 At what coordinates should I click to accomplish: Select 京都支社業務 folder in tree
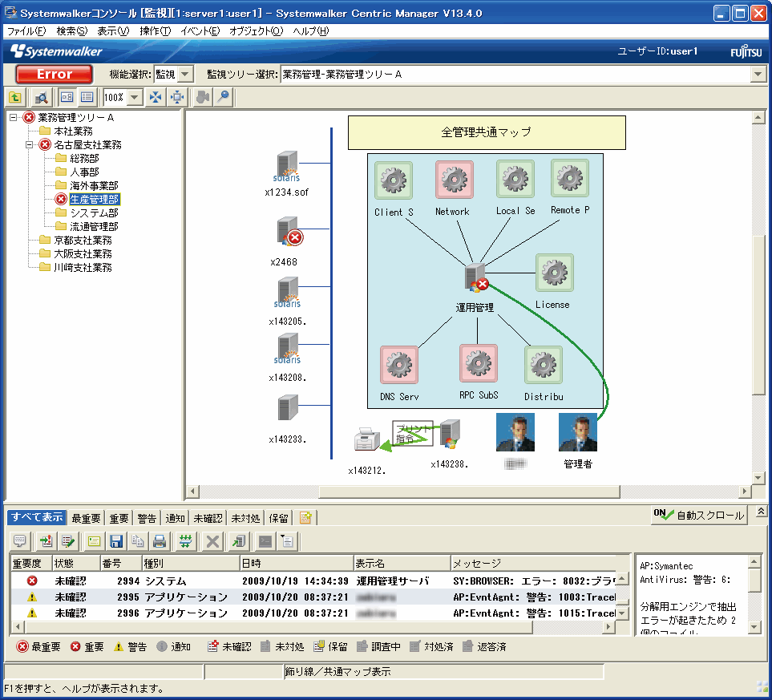click(x=83, y=240)
